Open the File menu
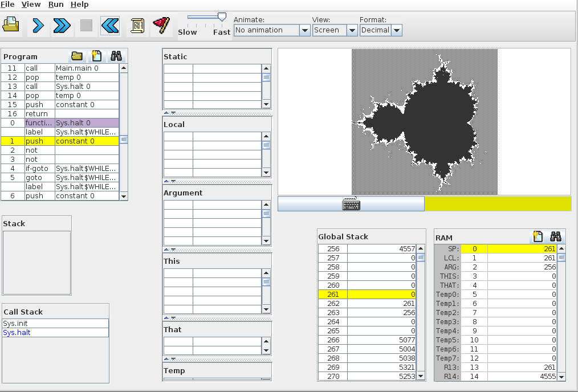This screenshot has height=392, width=578. point(7,5)
